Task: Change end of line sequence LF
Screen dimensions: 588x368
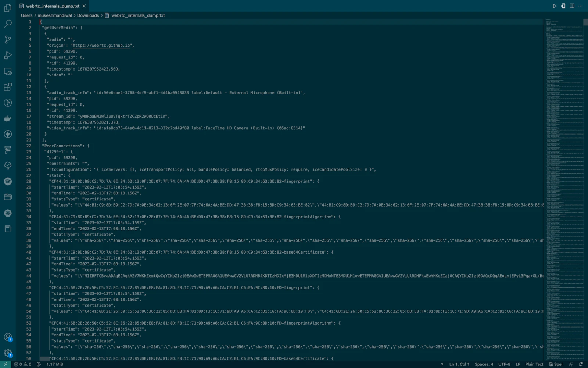Action: pos(518,364)
